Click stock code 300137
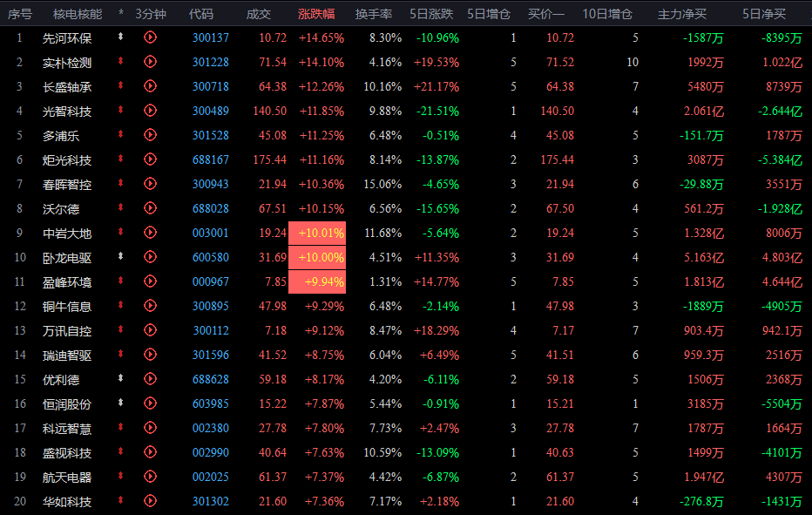This screenshot has height=515, width=812. point(210,37)
